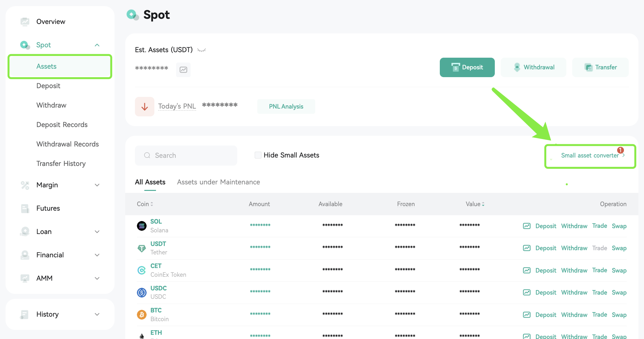Click the Today's PNL label
The height and width of the screenshot is (339, 644).
[177, 106]
